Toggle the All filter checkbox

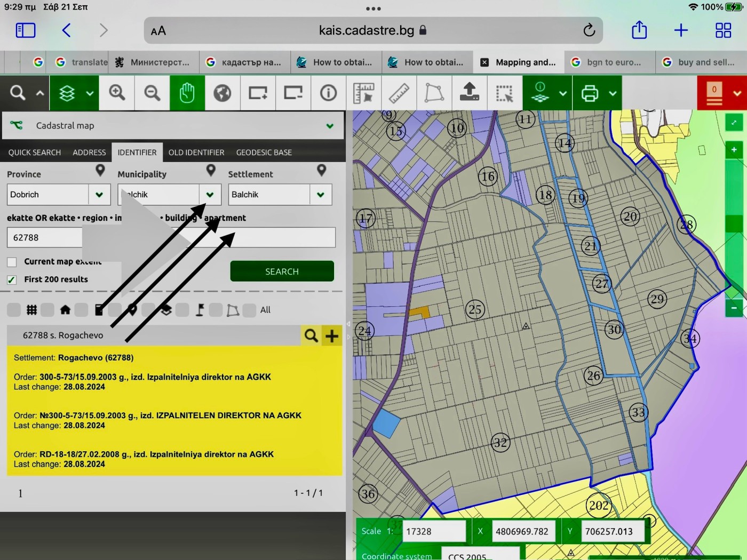[x=250, y=310]
